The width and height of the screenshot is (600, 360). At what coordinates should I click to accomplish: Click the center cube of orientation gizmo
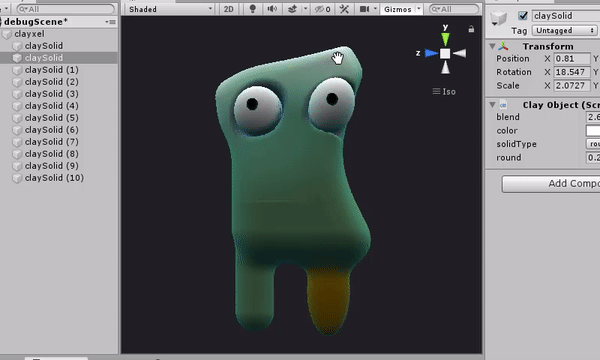[445, 53]
